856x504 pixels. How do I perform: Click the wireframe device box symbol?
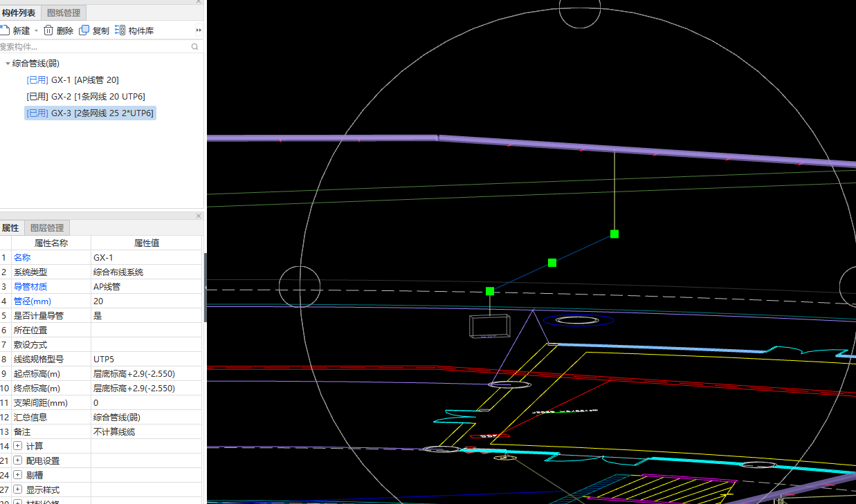click(x=490, y=327)
